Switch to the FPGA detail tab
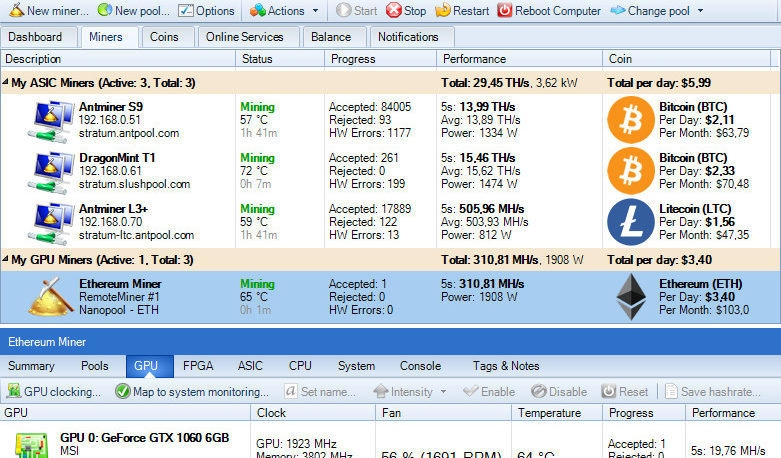 pyautogui.click(x=198, y=366)
